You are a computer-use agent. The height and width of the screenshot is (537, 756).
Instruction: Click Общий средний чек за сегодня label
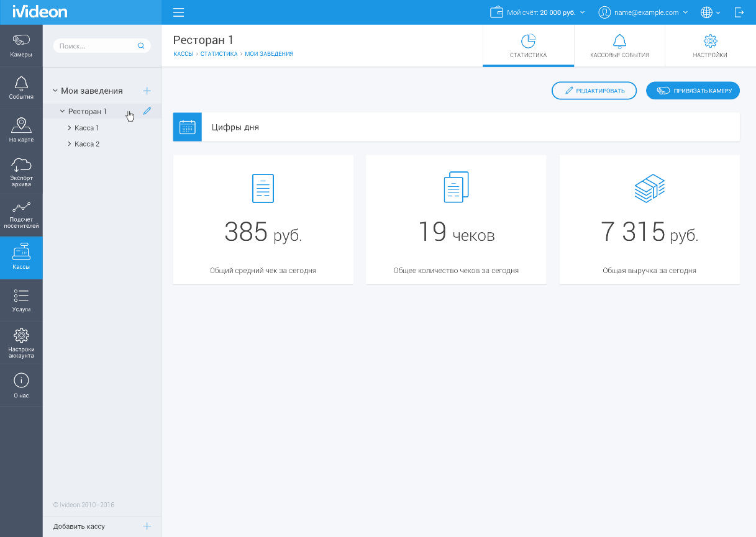(x=263, y=271)
